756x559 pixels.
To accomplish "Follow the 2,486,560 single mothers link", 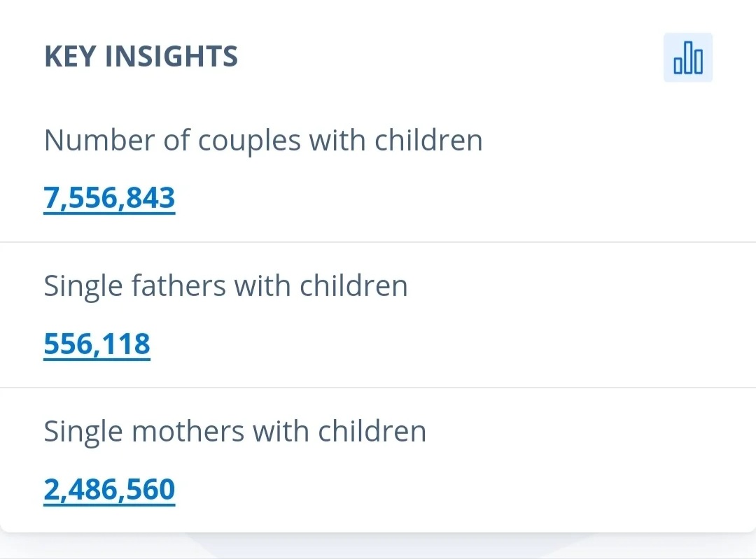I will tap(109, 489).
